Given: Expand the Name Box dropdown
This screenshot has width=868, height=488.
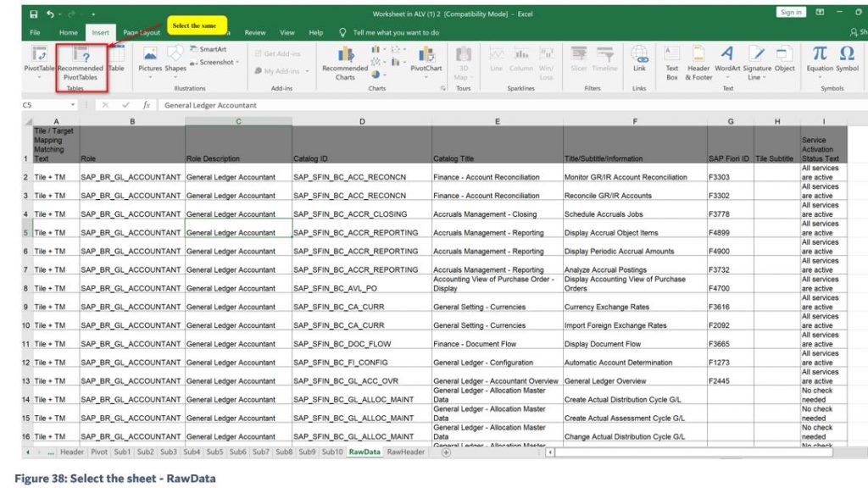Looking at the screenshot, I should [73, 104].
